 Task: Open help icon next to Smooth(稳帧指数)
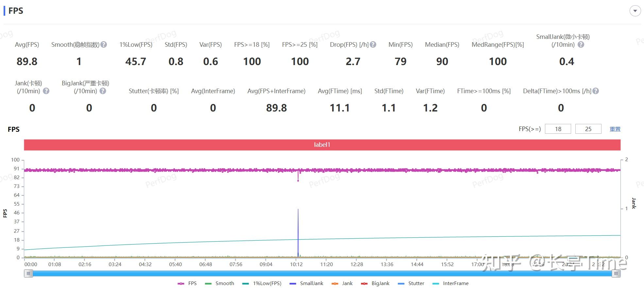pyautogui.click(x=104, y=44)
